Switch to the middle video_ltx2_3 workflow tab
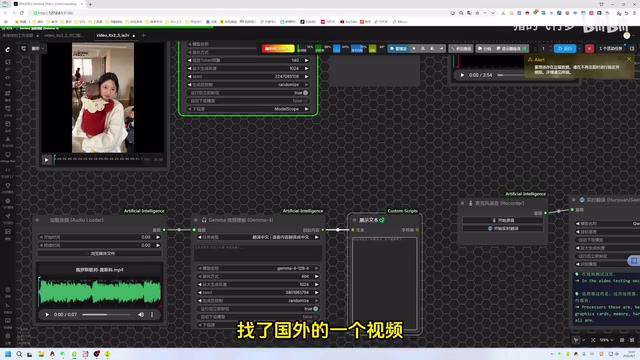 (63, 36)
